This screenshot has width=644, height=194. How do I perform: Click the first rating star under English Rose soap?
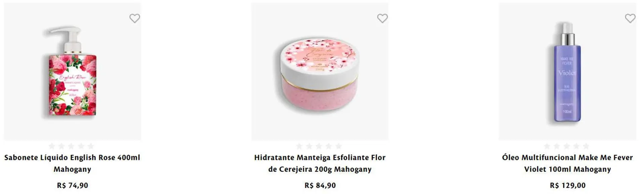[x=52, y=146]
